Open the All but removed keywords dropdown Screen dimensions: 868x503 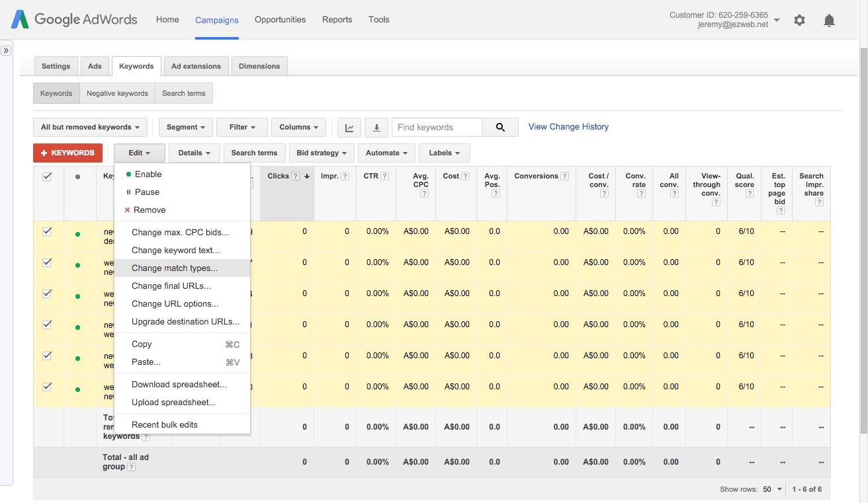click(89, 127)
